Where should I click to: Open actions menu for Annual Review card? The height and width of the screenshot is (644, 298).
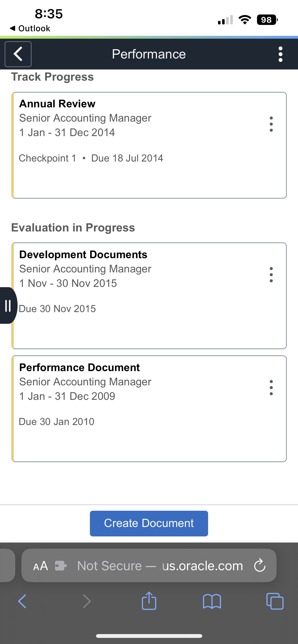271,124
